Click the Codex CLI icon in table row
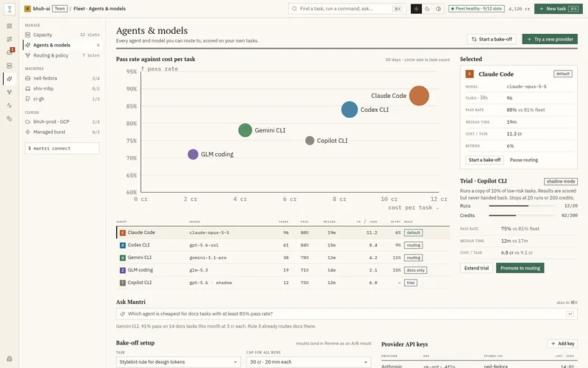 [122, 245]
